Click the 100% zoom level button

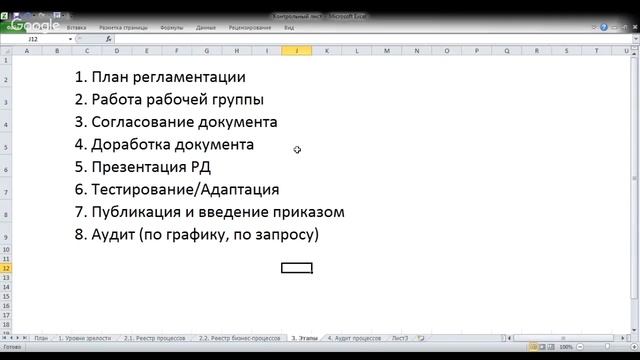point(566,347)
